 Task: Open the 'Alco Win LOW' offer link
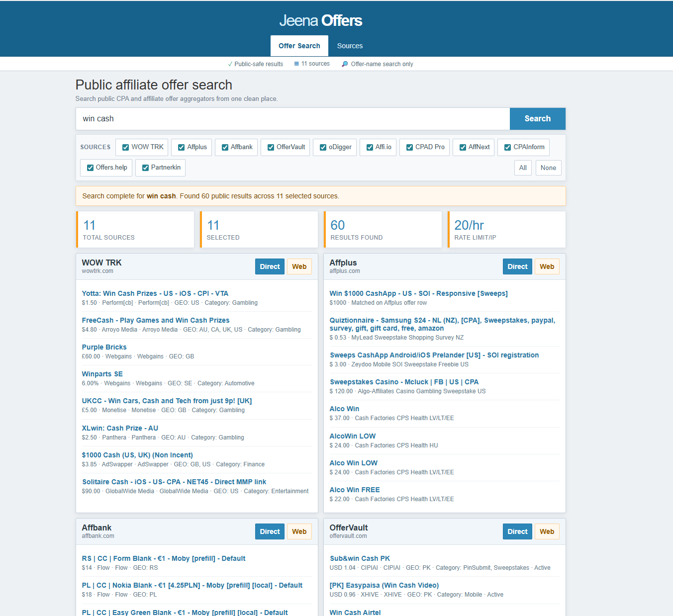(354, 463)
